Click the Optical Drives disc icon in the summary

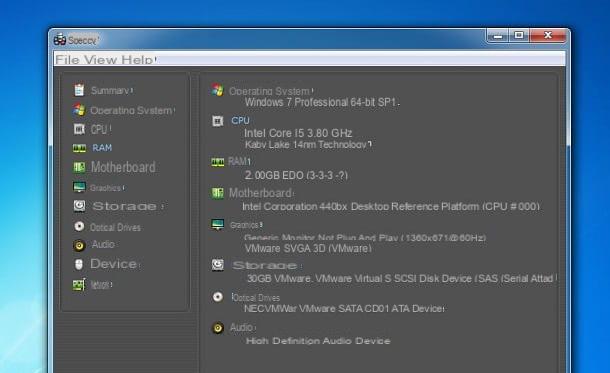coord(218,297)
